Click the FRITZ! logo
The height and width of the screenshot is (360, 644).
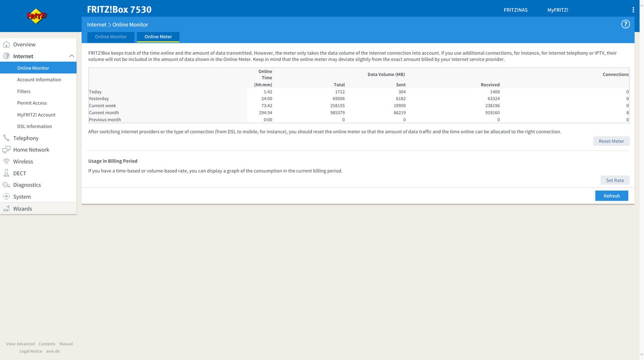click(x=37, y=16)
